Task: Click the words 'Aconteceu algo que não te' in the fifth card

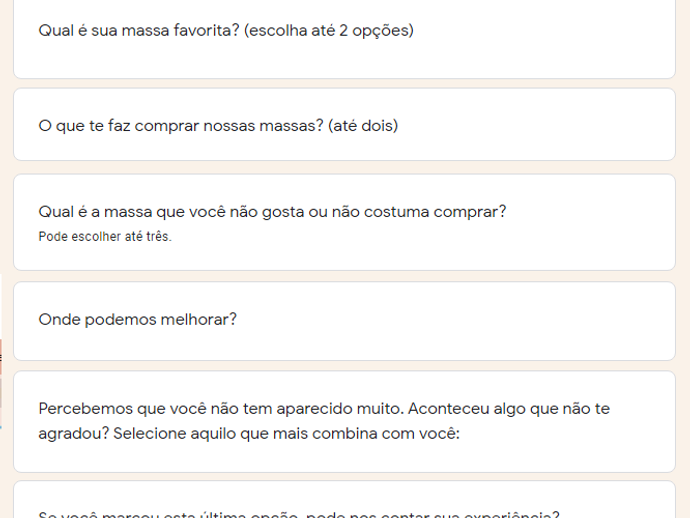Action: 509,409
